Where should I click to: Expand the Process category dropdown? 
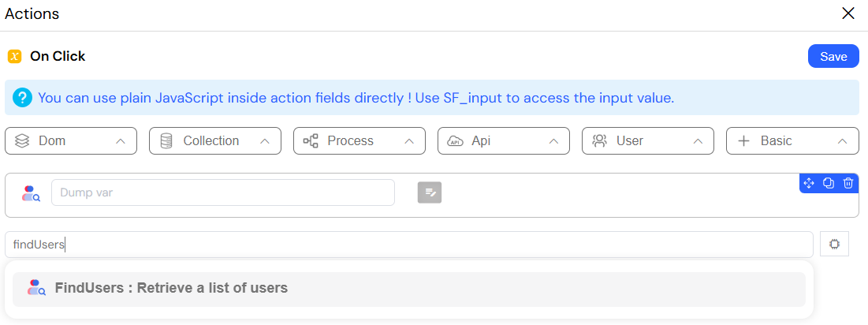coord(359,141)
